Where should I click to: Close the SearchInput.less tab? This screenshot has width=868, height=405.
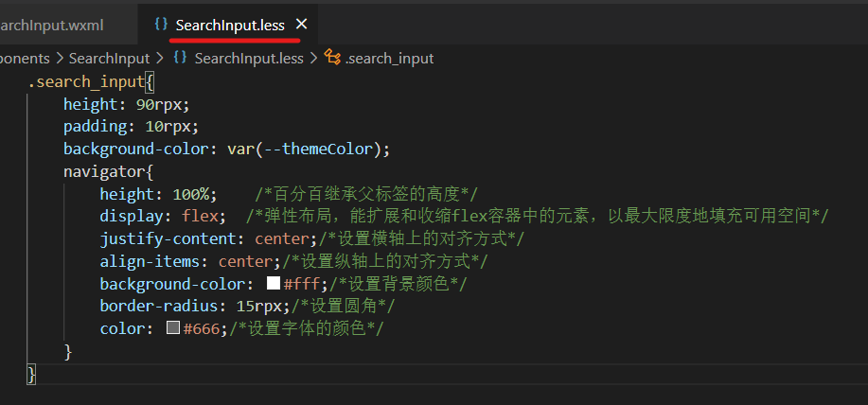(x=301, y=24)
